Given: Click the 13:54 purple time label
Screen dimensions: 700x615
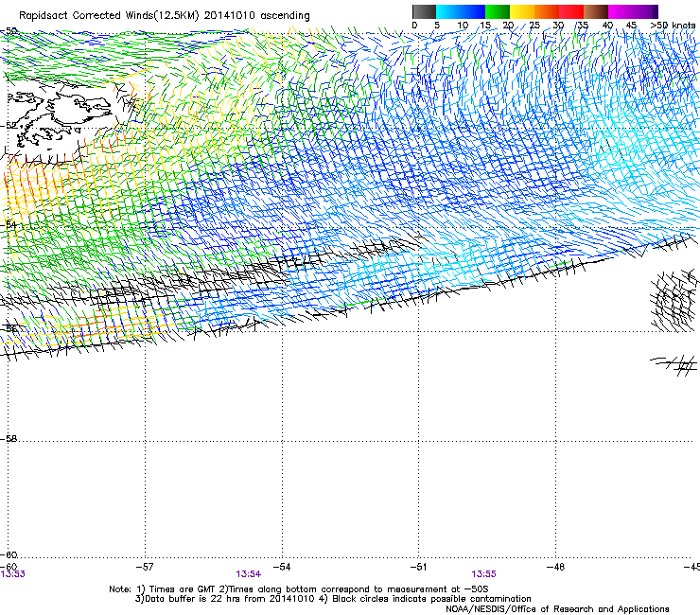Looking at the screenshot, I should pos(249,574).
